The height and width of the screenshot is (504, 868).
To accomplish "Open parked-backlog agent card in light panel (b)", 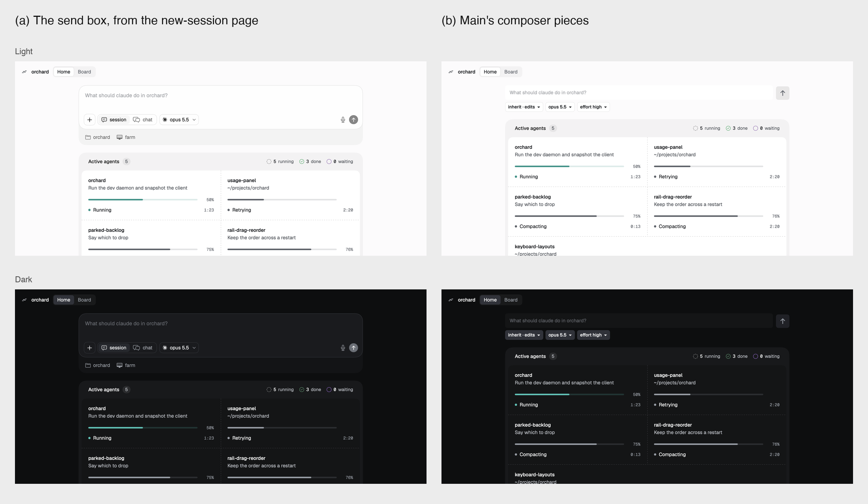I will 578,212.
